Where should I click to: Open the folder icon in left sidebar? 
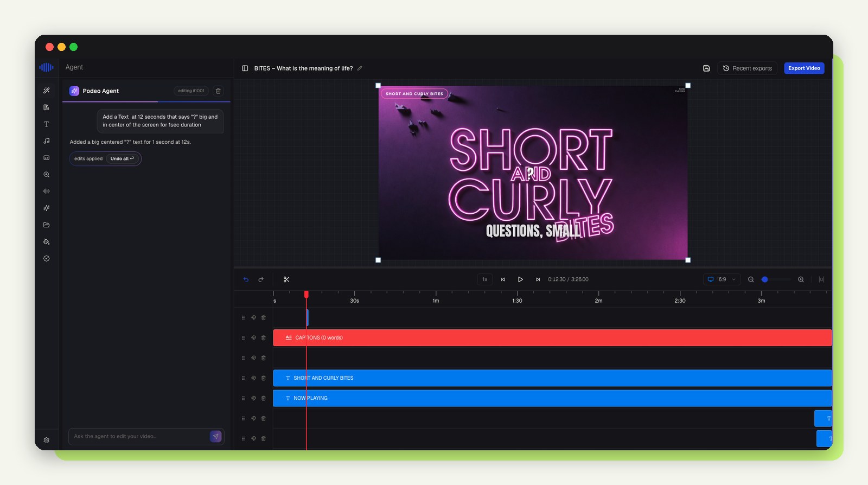pos(47,225)
